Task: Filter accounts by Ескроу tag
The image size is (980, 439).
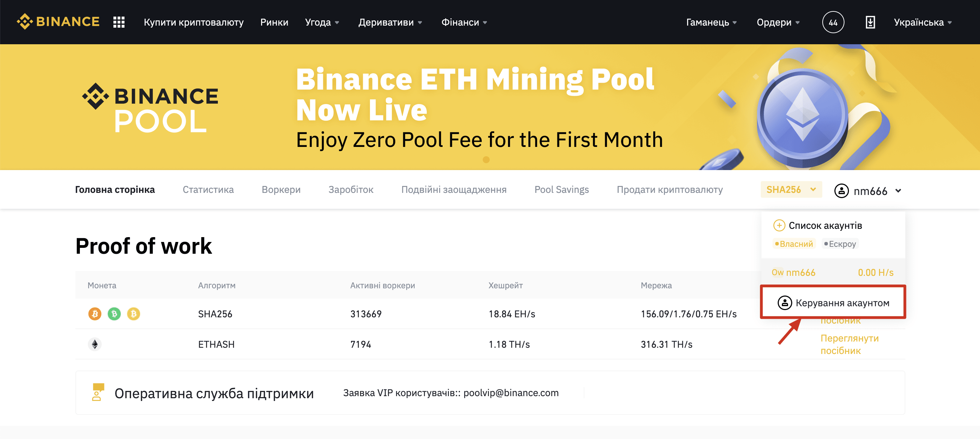Action: tap(840, 244)
